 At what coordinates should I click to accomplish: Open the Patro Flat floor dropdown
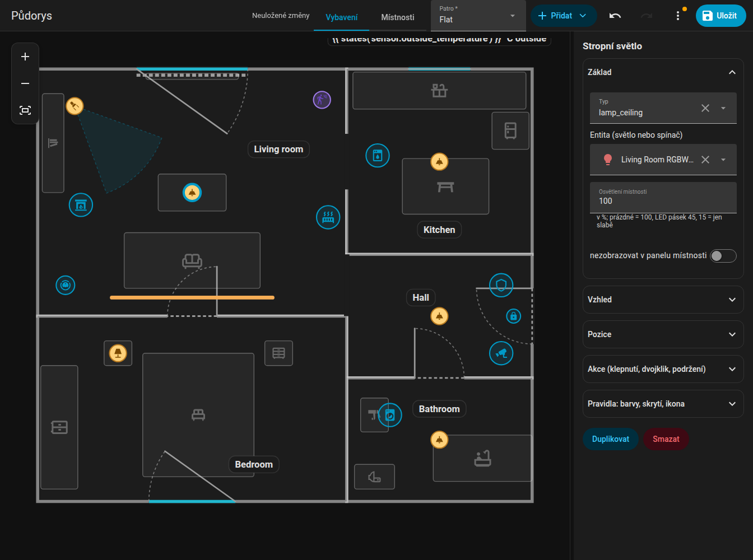click(478, 16)
